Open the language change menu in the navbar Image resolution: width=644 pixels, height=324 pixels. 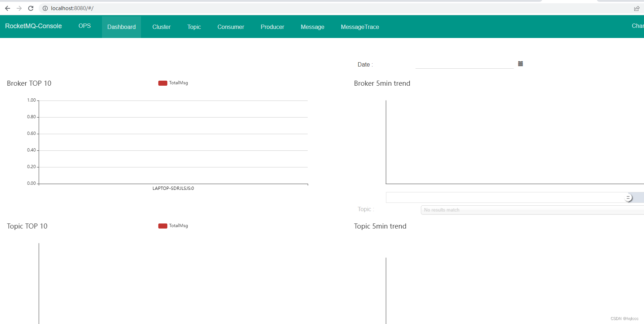pyautogui.click(x=637, y=26)
